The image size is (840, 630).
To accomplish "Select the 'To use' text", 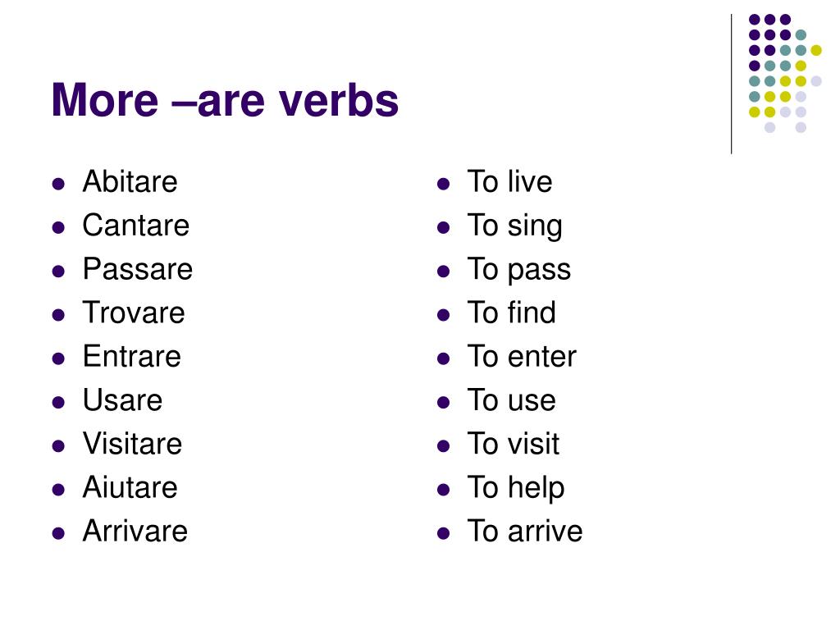I will click(512, 400).
